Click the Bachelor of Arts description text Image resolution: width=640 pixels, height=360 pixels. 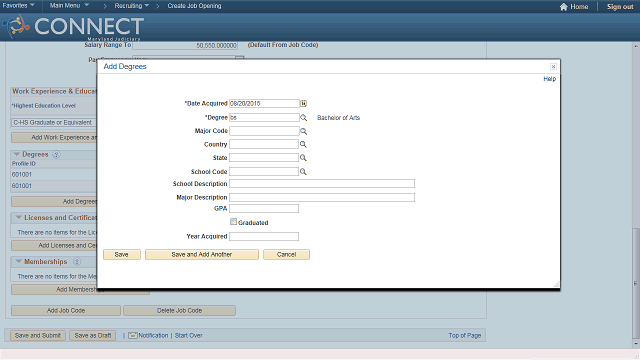(x=338, y=118)
